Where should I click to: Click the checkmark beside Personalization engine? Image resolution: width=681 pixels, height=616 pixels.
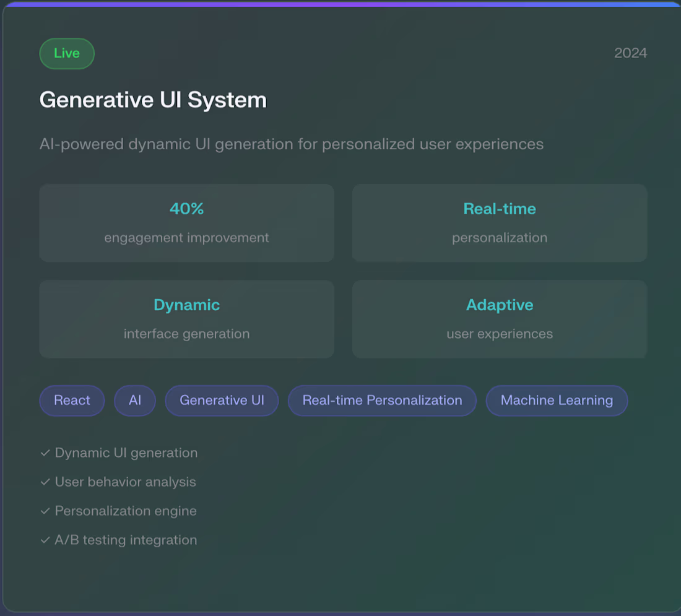[x=45, y=511]
